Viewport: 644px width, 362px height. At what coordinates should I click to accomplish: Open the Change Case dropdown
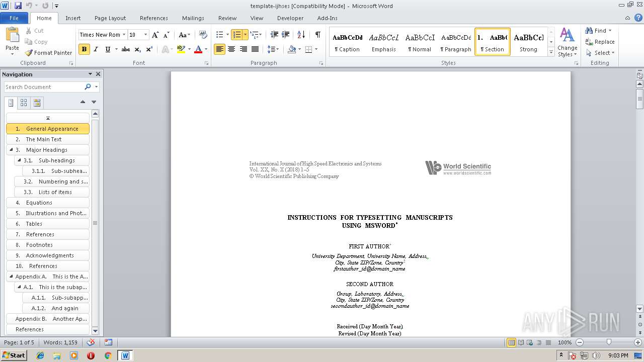click(x=184, y=35)
